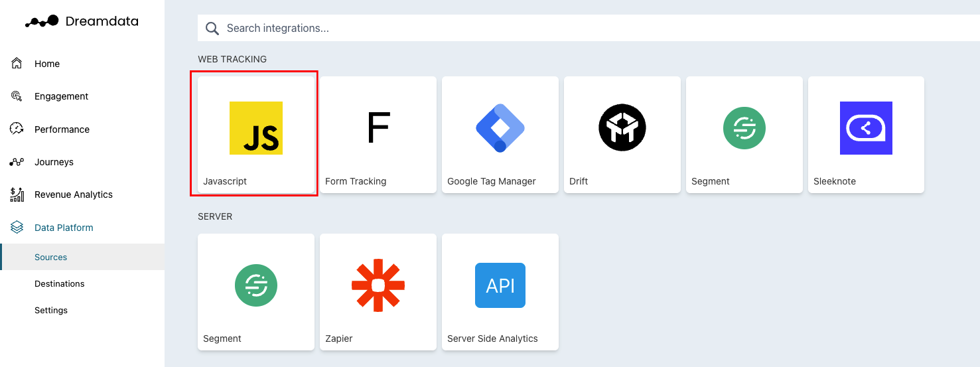Click the Segment logo under Web Tracking
The image size is (980, 367).
744,127
